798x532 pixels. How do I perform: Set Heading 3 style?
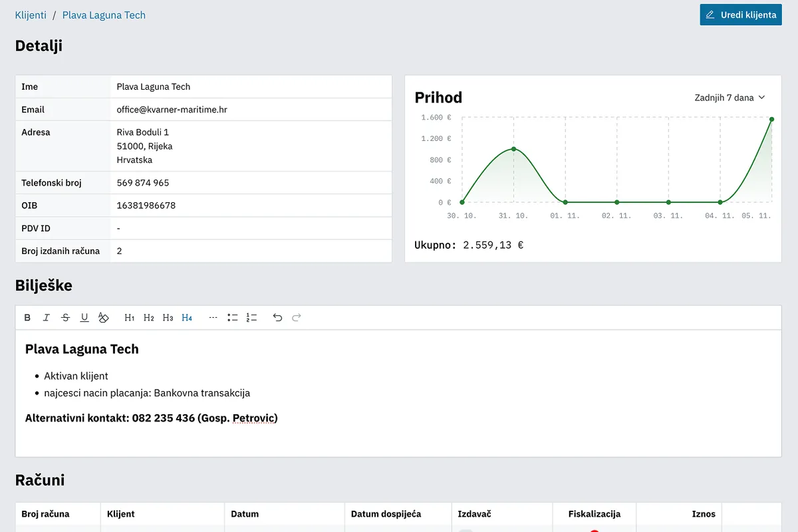168,318
